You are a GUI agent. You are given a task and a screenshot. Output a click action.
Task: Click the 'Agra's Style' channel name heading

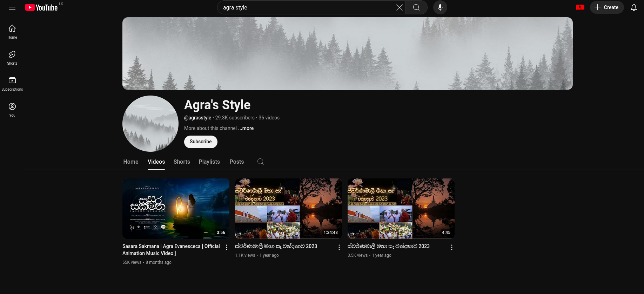[217, 105]
